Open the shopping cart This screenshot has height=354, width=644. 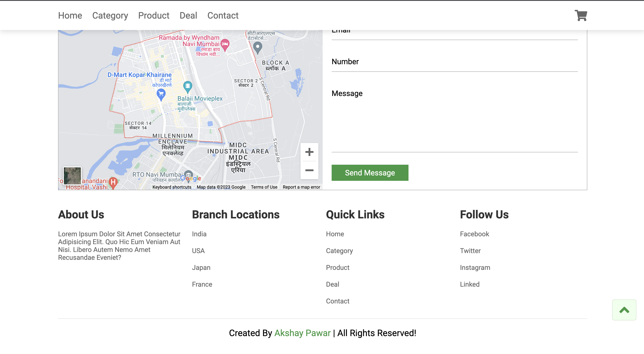click(581, 15)
